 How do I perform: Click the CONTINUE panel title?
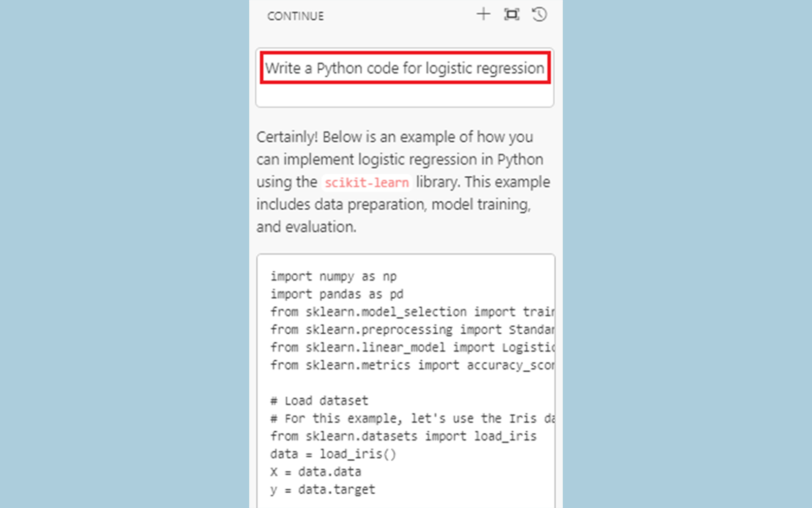[295, 16]
